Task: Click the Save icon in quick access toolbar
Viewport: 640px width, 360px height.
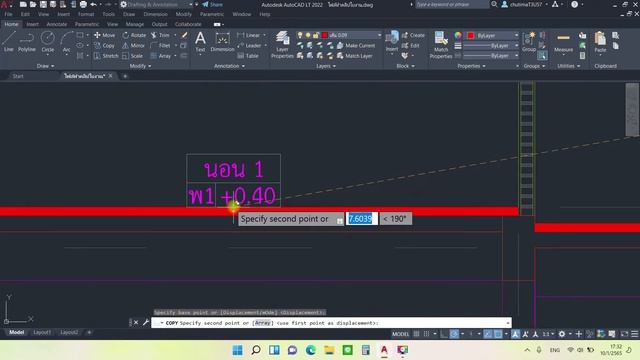Action: click(x=43, y=4)
